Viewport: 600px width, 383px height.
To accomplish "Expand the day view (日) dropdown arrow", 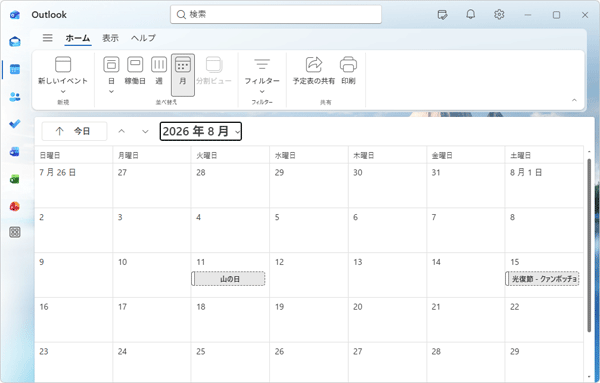I will coord(111,91).
